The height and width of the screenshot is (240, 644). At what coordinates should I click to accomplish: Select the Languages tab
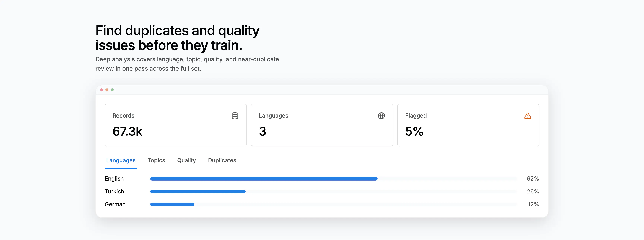click(x=121, y=160)
